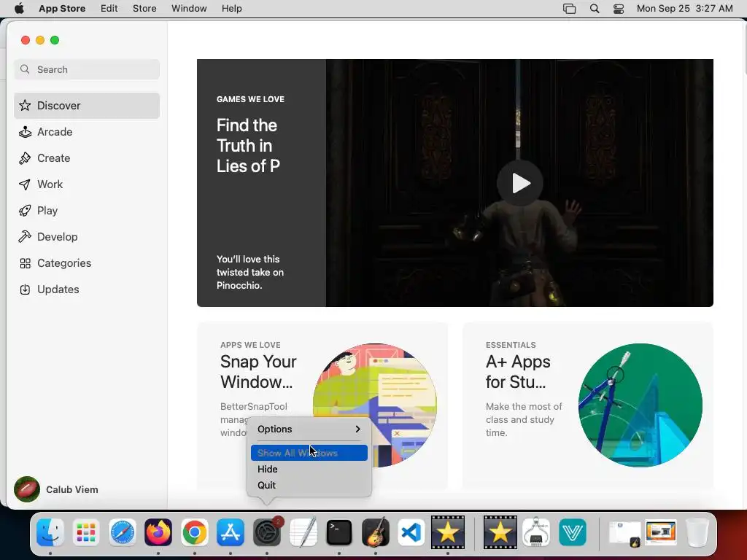Open Launchpad in the Dock
The image size is (747, 560).
coord(86,532)
